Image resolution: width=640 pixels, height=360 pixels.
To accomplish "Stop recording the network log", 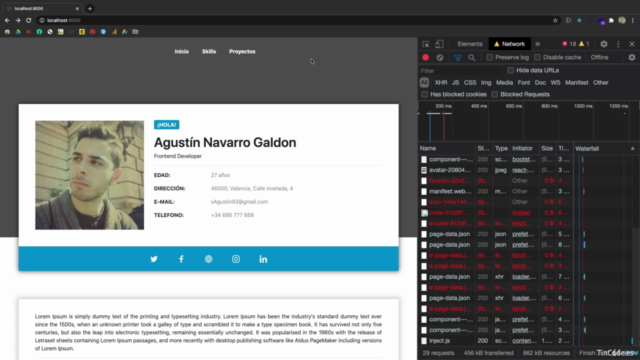I will click(426, 58).
